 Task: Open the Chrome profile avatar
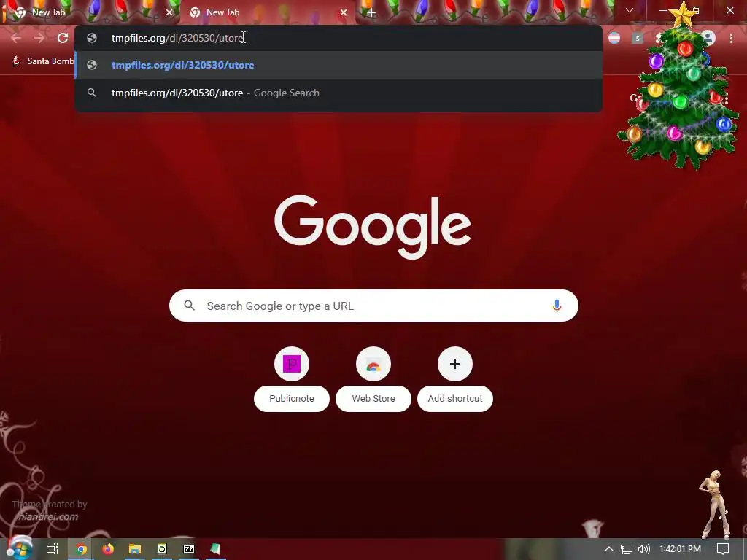tap(708, 38)
